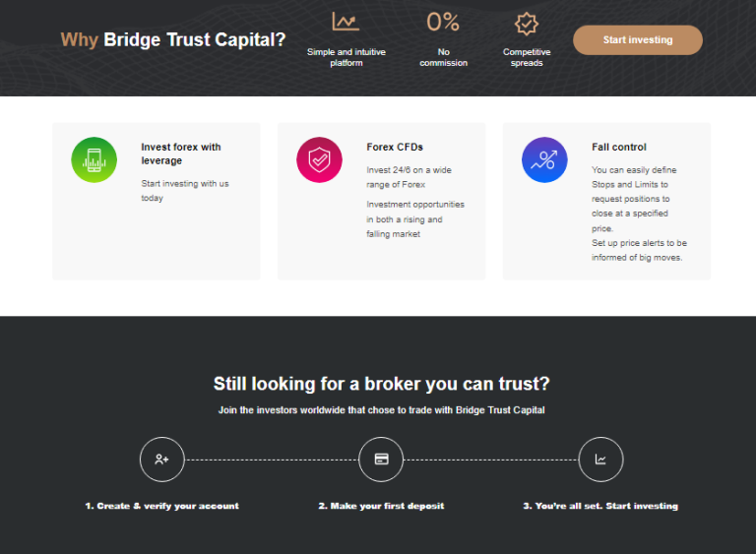Select the Invest forex with leverage heading
Viewport: 756px width, 554px height.
181,154
